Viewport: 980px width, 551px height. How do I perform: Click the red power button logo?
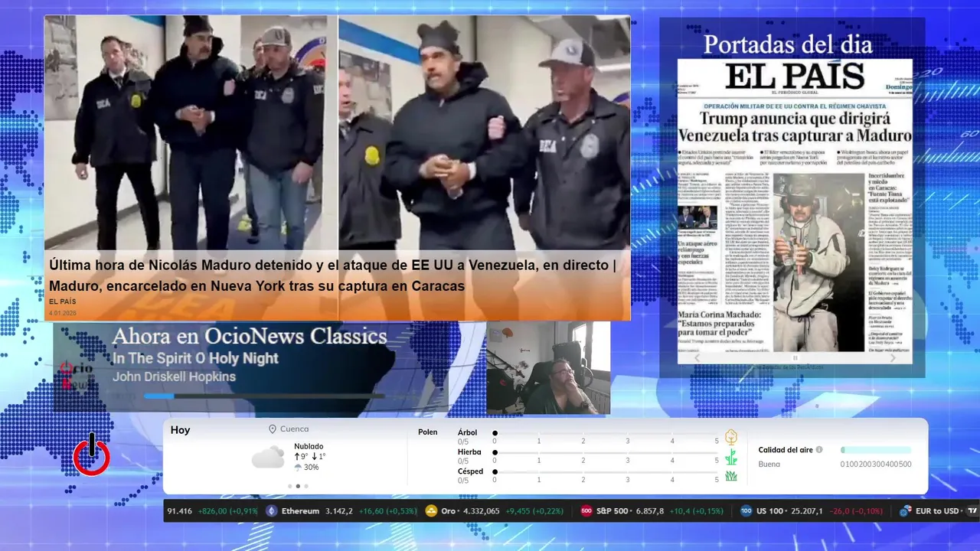point(92,455)
